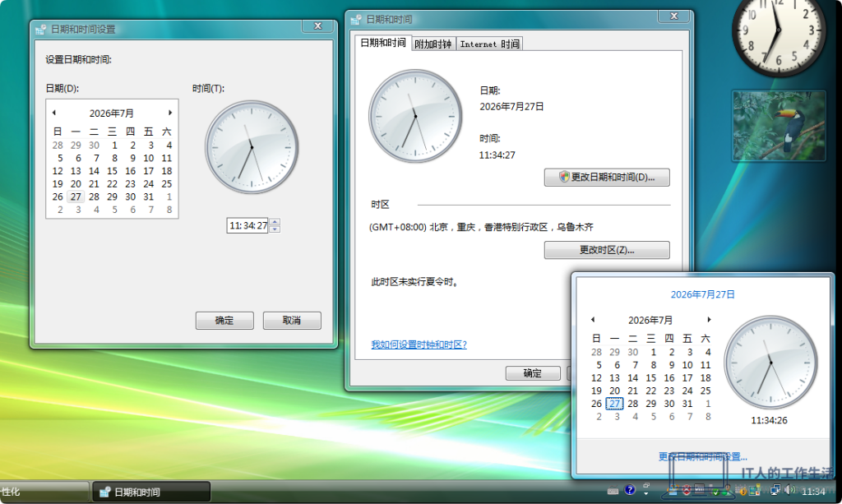Click the 日期和时间 window title bar icon
Screen dimensions: 842x504
click(355, 20)
